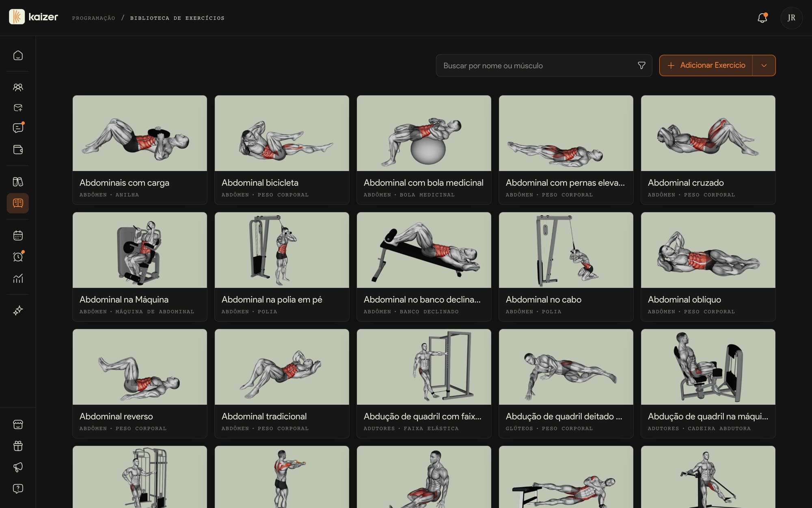Viewport: 812px width, 508px height.
Task: Open Abdominal reverso exercise image
Action: (x=140, y=367)
